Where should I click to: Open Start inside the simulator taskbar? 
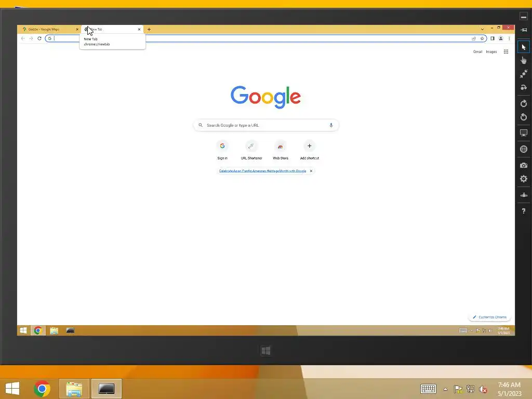[23, 330]
